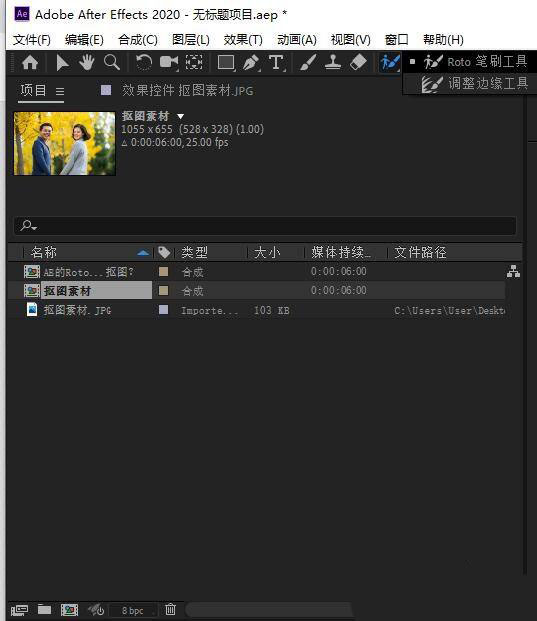
Task: Click the label tag column header icon
Action: point(164,252)
